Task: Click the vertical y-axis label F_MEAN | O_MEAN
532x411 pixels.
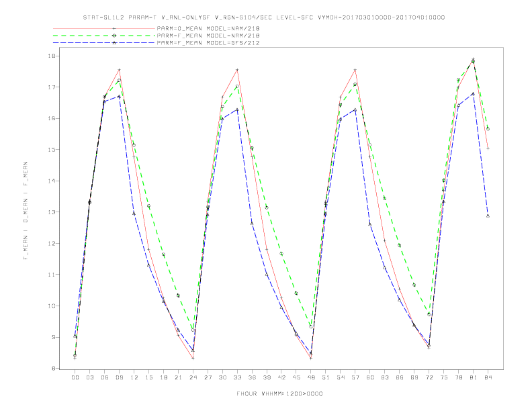Action: coord(26,211)
